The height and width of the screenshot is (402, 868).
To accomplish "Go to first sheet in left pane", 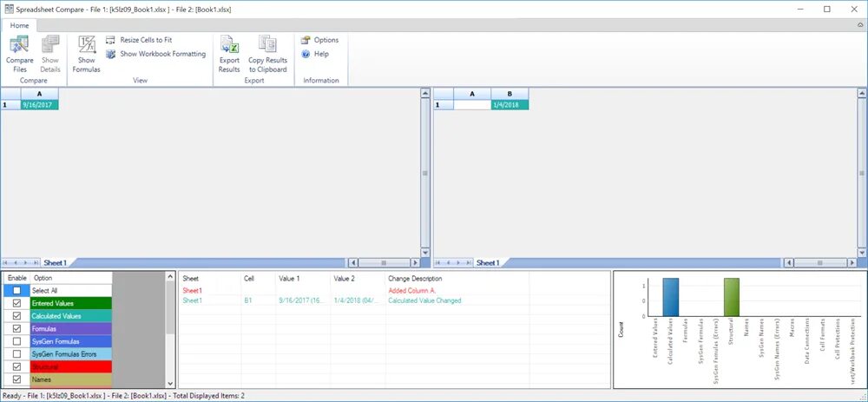I will pyautogui.click(x=7, y=263).
